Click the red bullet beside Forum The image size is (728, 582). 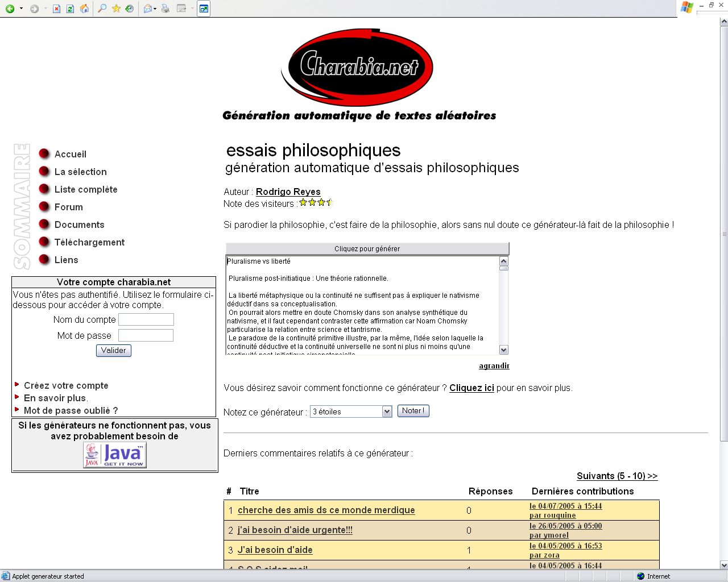pyautogui.click(x=44, y=206)
